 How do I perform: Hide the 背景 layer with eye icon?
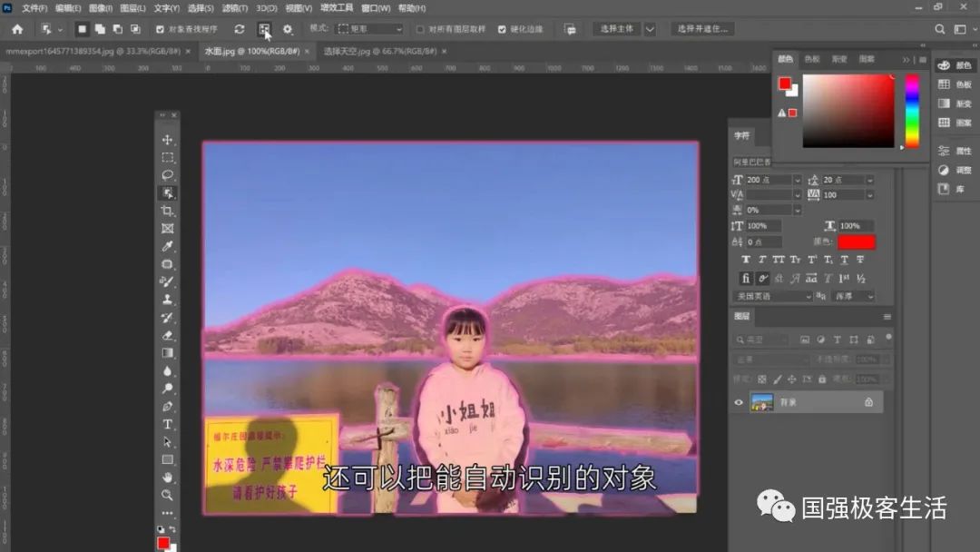(738, 402)
